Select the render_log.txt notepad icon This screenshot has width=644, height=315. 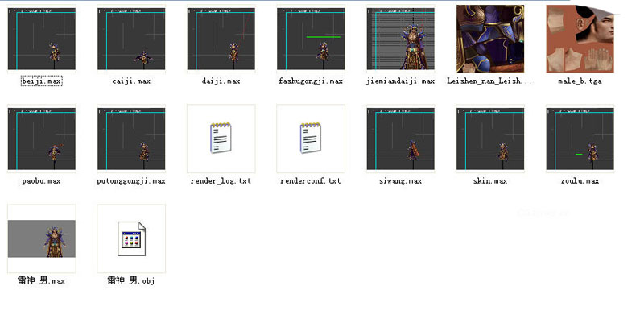click(221, 139)
